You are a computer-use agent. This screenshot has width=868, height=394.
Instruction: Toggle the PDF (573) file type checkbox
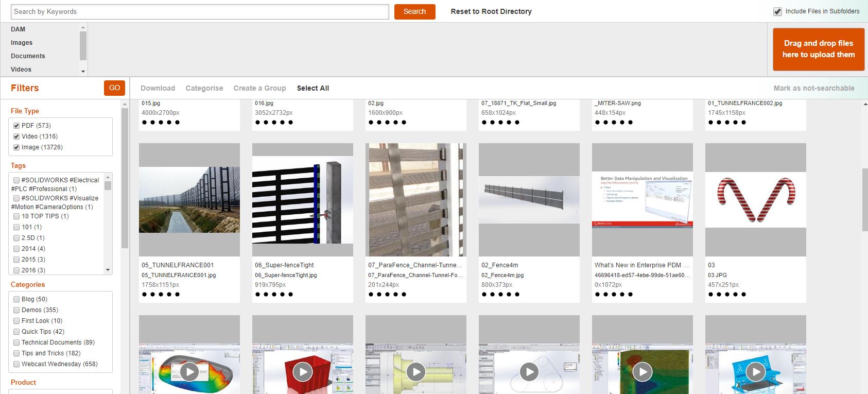[16, 126]
